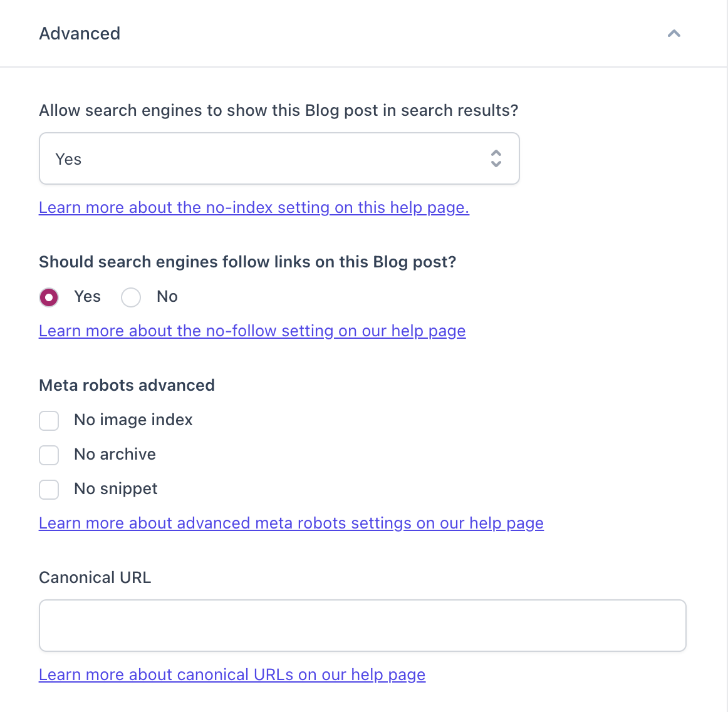The width and height of the screenshot is (728, 712).
Task: Open advanced meta robots settings help link
Action: (291, 524)
